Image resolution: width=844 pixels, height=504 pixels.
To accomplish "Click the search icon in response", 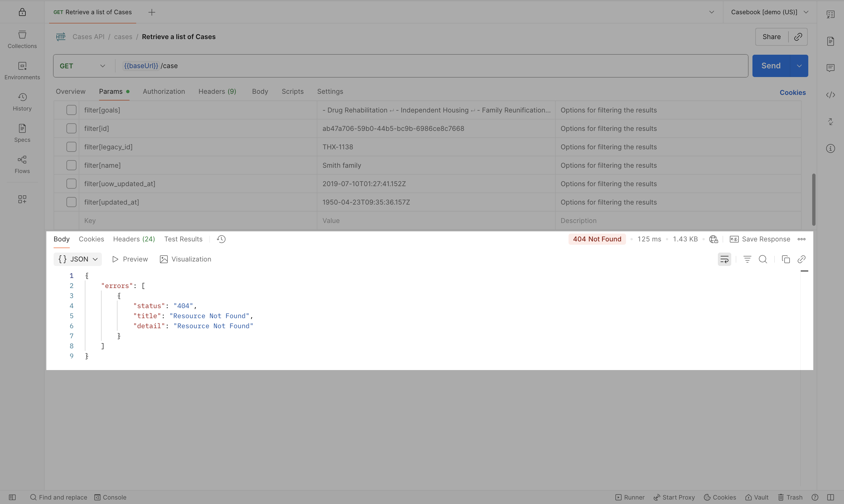I will coord(763,260).
